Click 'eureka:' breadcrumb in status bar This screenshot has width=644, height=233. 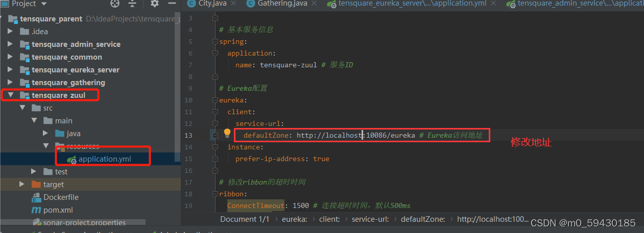[x=294, y=219]
